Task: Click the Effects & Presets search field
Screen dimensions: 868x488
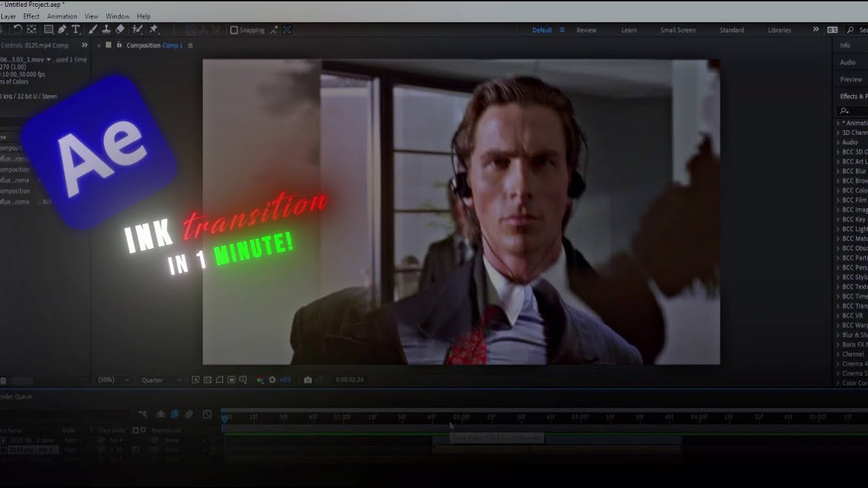Action: [x=853, y=110]
